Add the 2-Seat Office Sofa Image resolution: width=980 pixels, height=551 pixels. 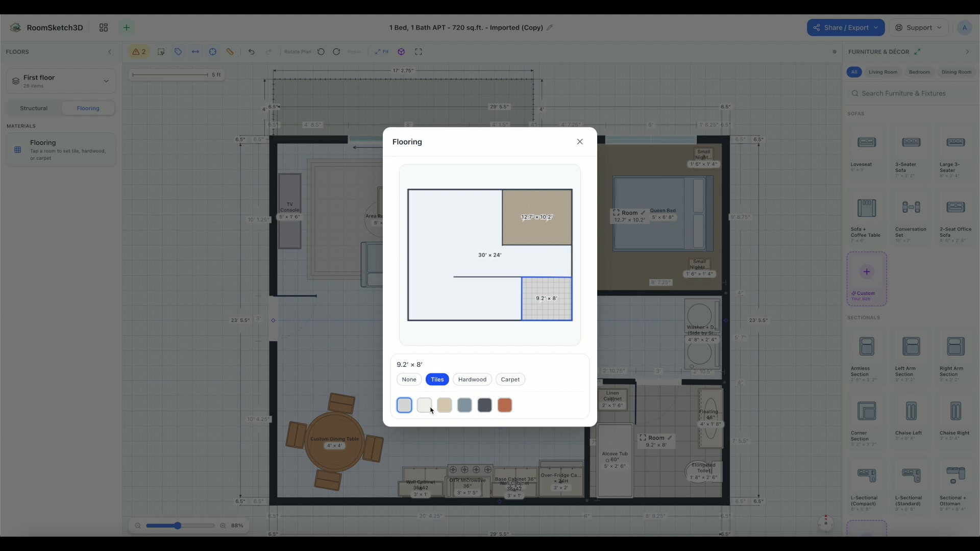point(955,217)
